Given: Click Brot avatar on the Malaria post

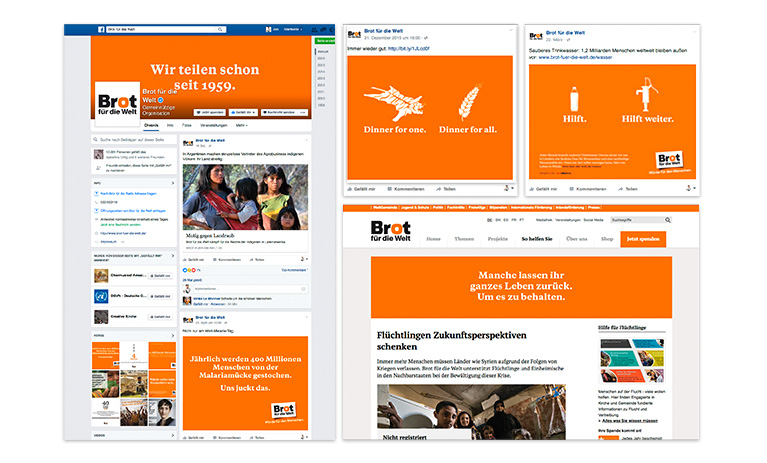Looking at the screenshot, I should (188, 320).
